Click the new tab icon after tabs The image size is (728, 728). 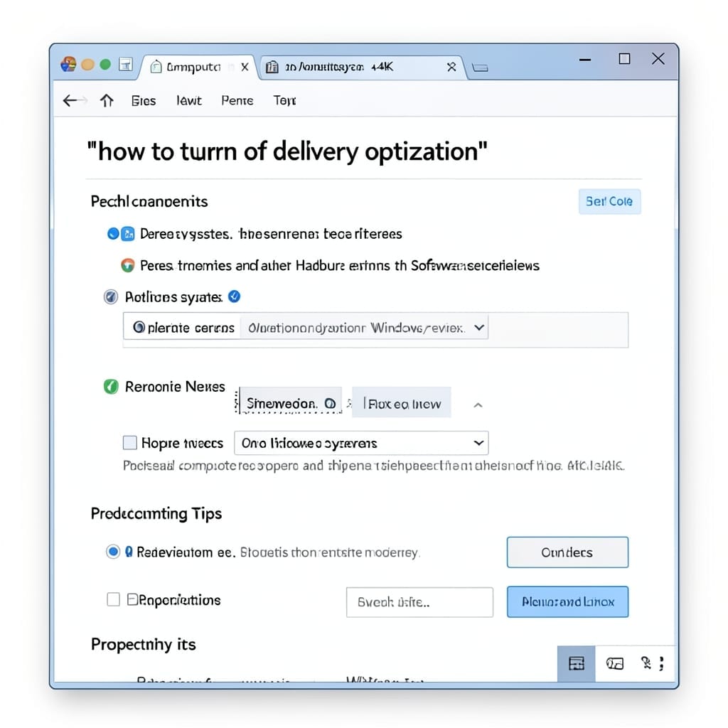[x=480, y=68]
